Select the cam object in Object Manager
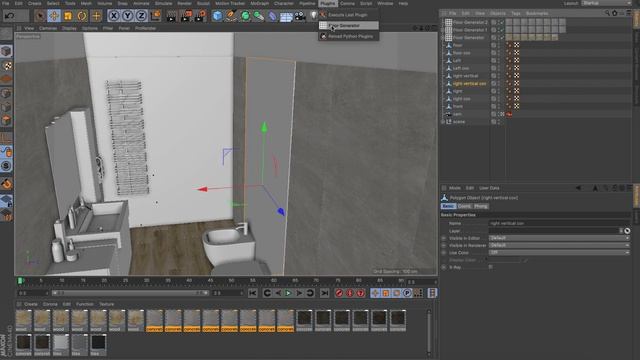This screenshot has width=640, height=360. click(x=457, y=114)
